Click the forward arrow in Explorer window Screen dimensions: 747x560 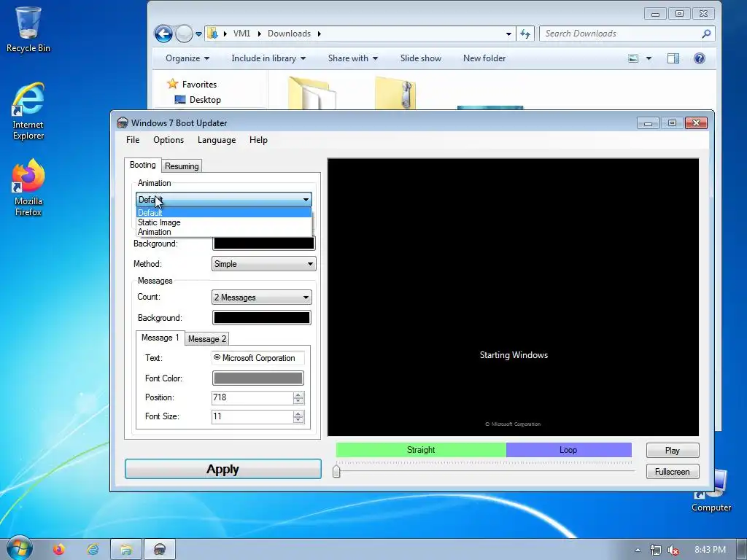point(183,34)
